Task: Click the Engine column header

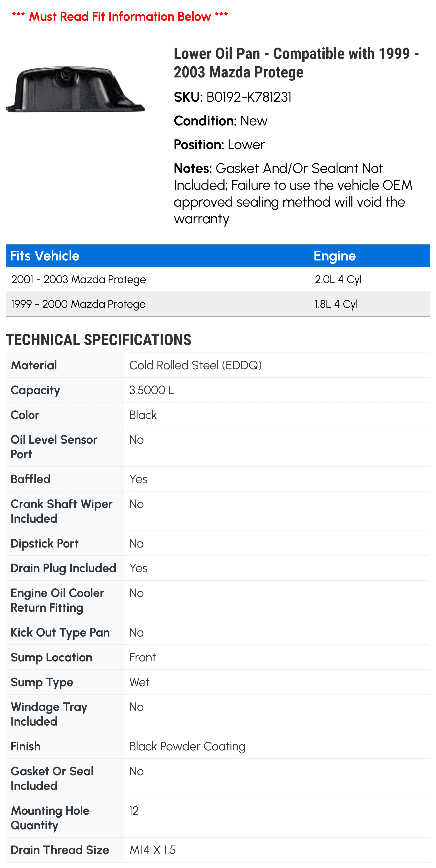Action: (x=335, y=256)
